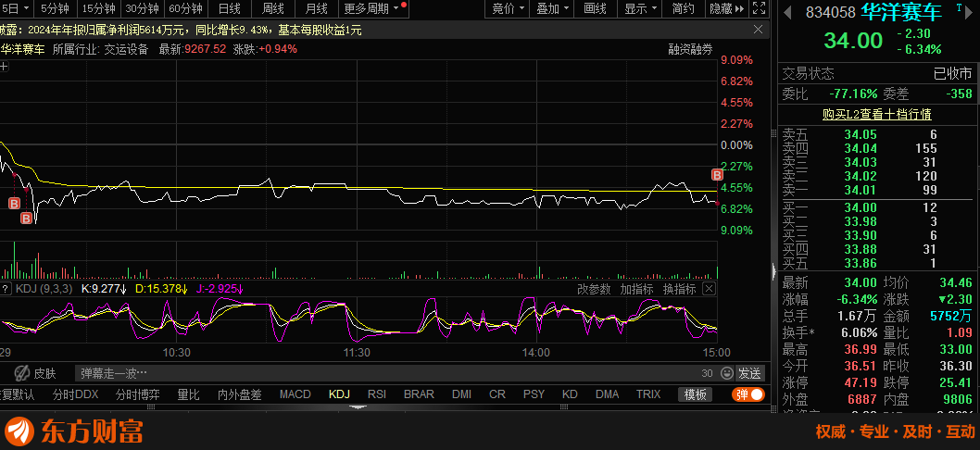
Task: Switch to 周线 weekly chart
Action: coord(273,8)
